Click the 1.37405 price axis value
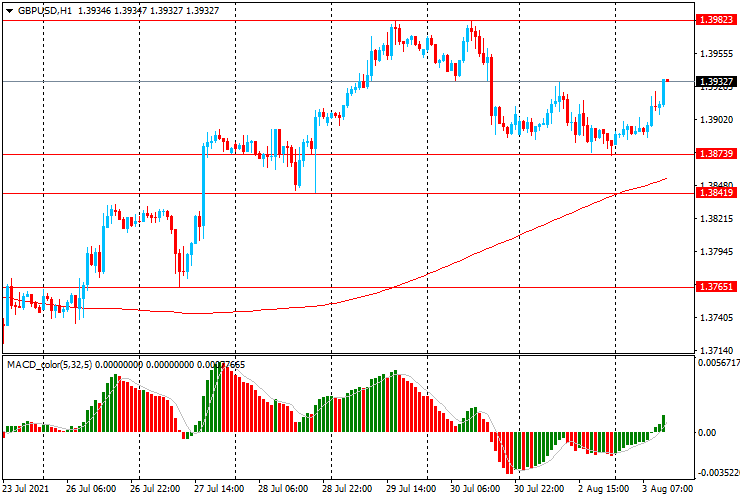The height and width of the screenshot is (500, 740). pos(717,318)
